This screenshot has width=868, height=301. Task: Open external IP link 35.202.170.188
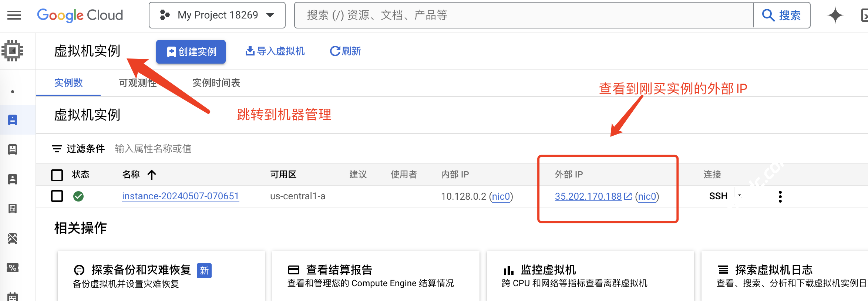coord(588,196)
